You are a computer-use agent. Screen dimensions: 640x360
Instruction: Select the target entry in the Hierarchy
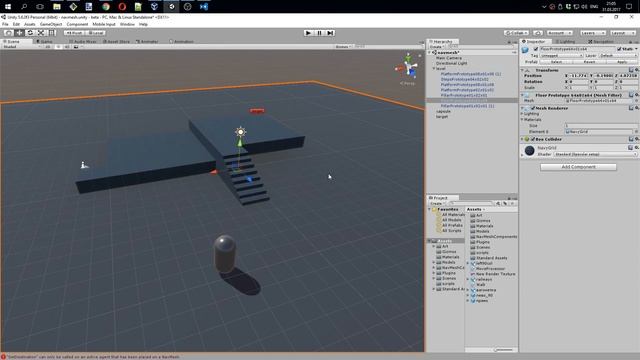click(x=442, y=116)
